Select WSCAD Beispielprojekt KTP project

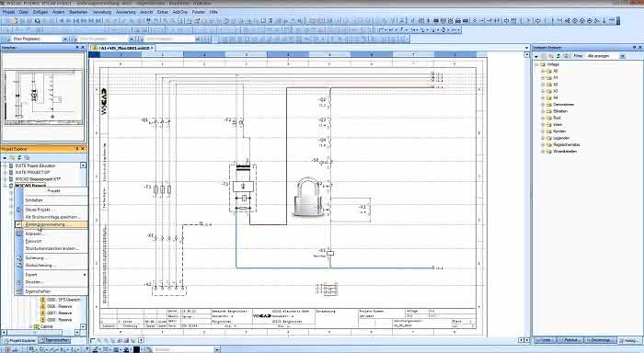38,179
